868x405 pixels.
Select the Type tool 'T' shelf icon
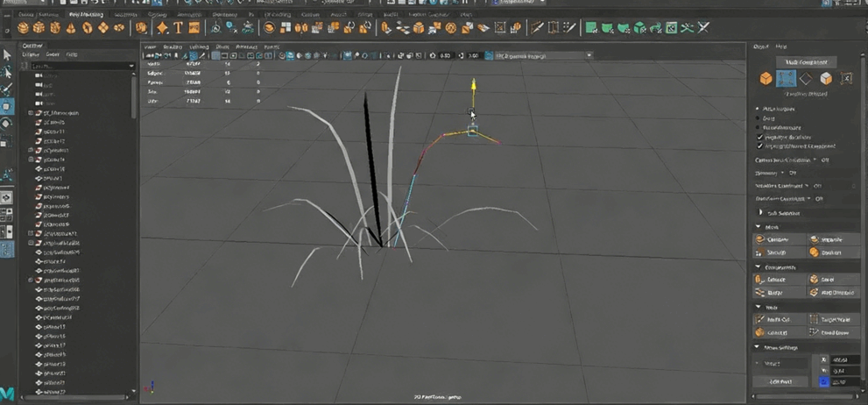pos(179,28)
